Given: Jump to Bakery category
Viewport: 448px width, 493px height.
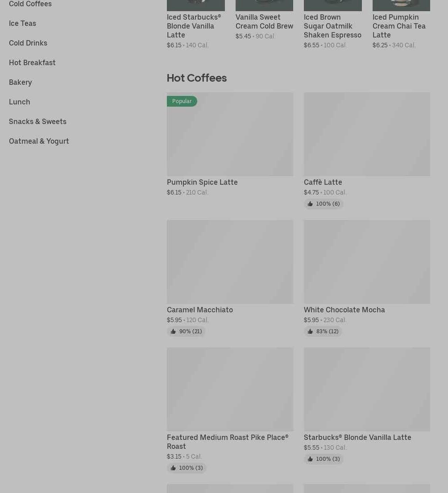Looking at the screenshot, I should 20,82.
